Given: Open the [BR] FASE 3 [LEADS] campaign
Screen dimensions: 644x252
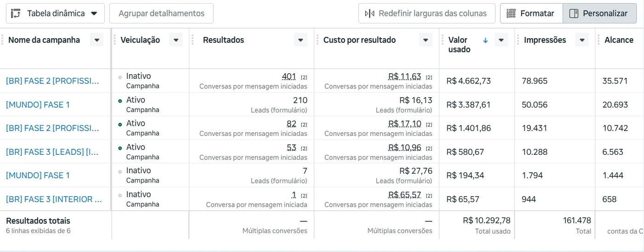Looking at the screenshot, I should pyautogui.click(x=52, y=152).
